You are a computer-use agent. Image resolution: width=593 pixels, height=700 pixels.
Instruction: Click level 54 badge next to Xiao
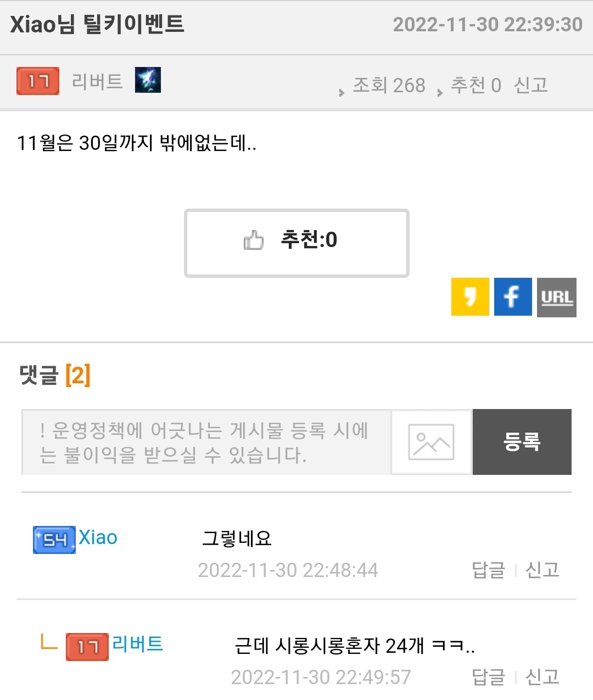pos(54,540)
